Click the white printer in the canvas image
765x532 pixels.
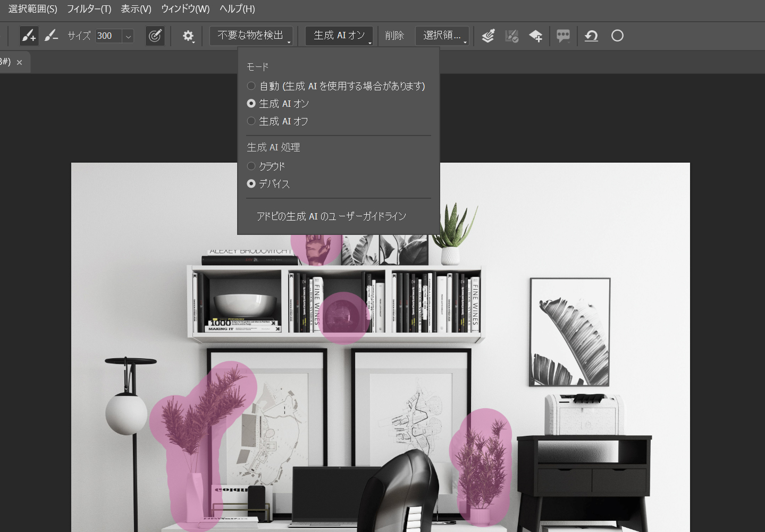click(x=584, y=413)
